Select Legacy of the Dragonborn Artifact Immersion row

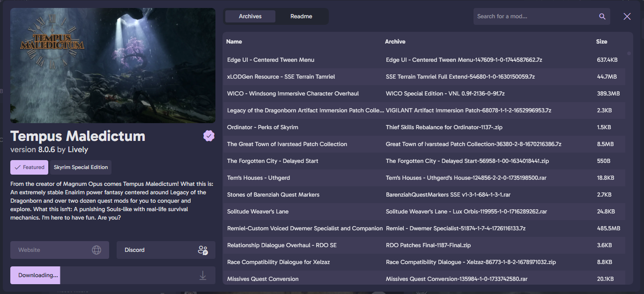pos(424,110)
